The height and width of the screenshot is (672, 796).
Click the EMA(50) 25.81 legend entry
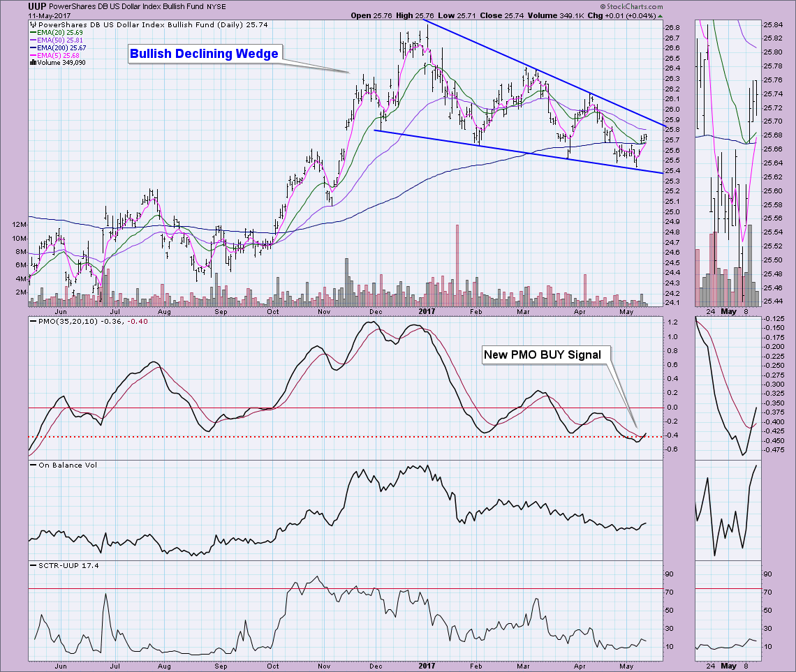[x=57, y=40]
